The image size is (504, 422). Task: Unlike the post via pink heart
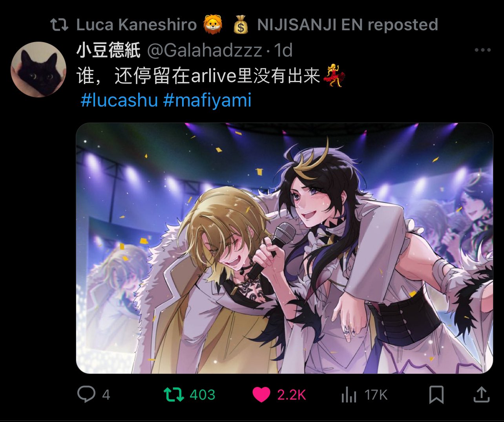tap(261, 394)
